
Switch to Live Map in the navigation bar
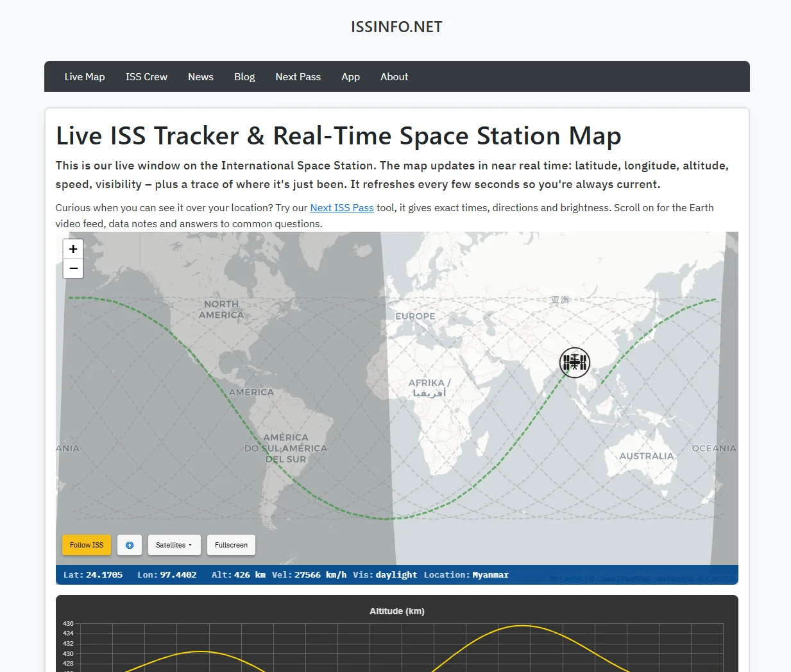point(84,76)
